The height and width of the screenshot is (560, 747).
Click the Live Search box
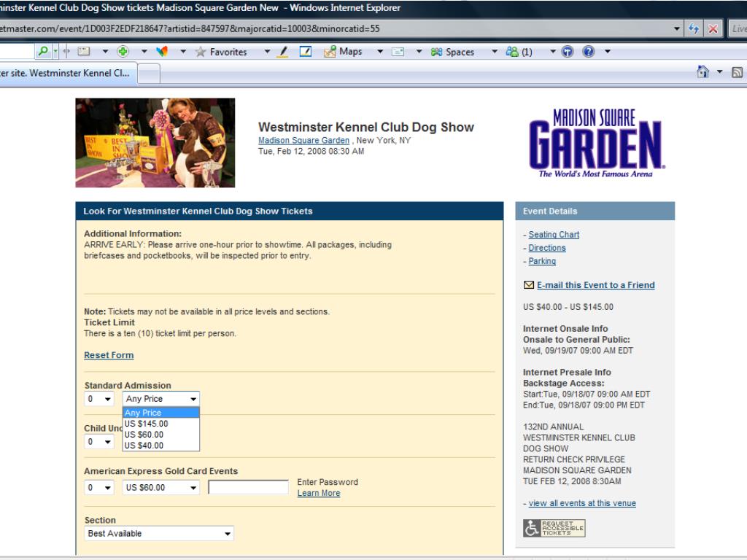(738, 28)
